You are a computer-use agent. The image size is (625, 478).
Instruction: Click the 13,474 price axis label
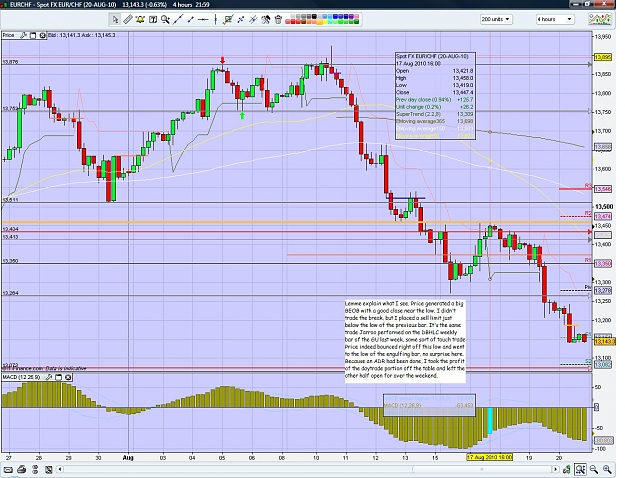603,216
